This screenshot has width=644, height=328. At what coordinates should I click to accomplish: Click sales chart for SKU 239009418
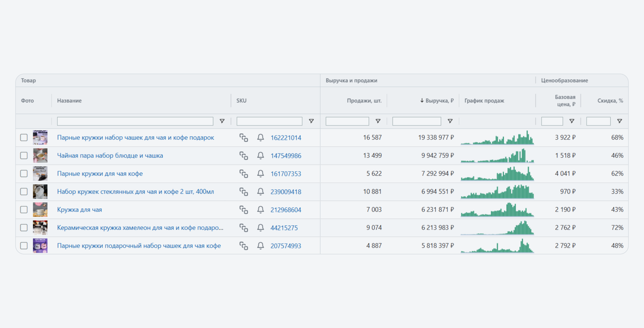497,192
